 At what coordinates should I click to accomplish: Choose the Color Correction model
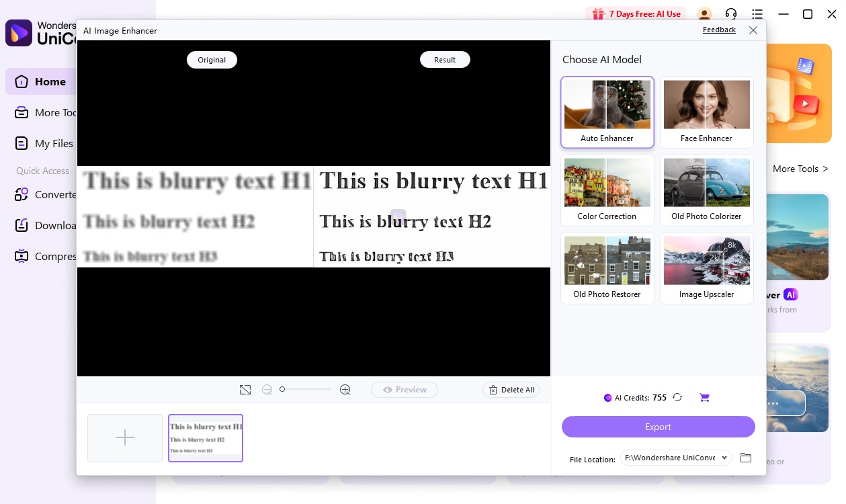coord(607,190)
